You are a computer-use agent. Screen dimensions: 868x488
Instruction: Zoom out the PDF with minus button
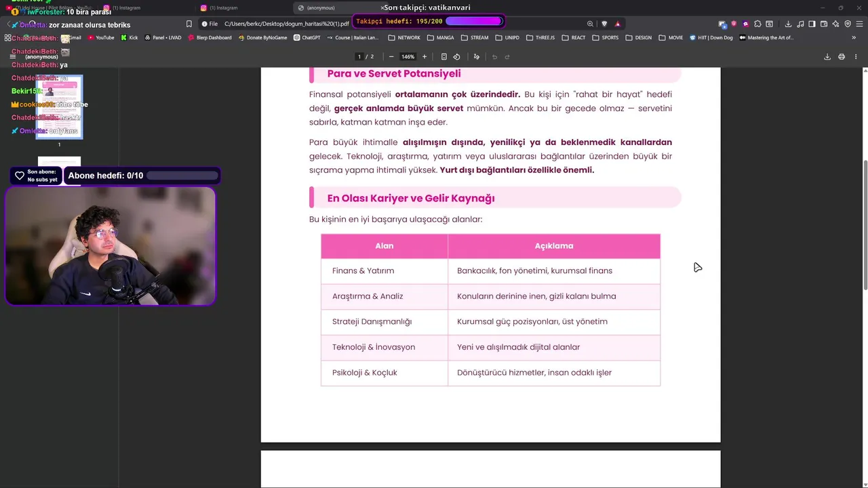pyautogui.click(x=391, y=57)
